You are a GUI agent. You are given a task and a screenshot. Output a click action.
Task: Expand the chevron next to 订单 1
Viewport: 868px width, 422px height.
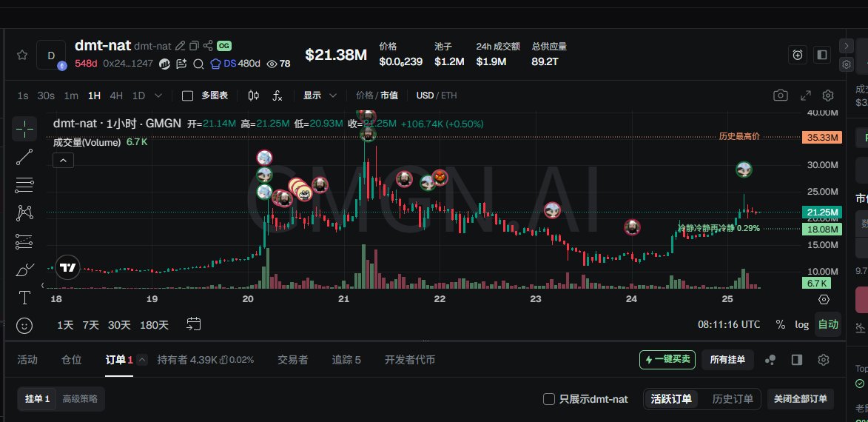click(x=142, y=360)
